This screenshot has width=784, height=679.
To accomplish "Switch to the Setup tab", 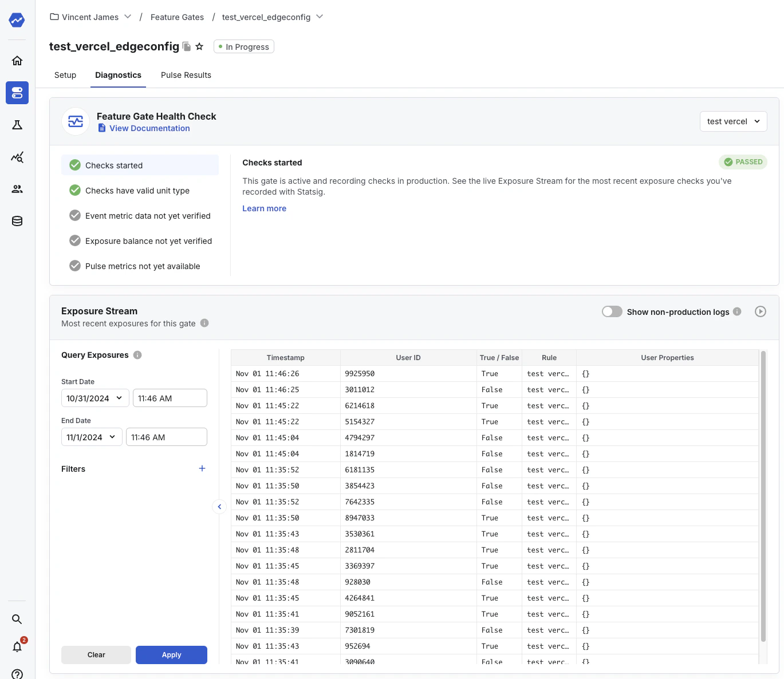I will coord(65,75).
